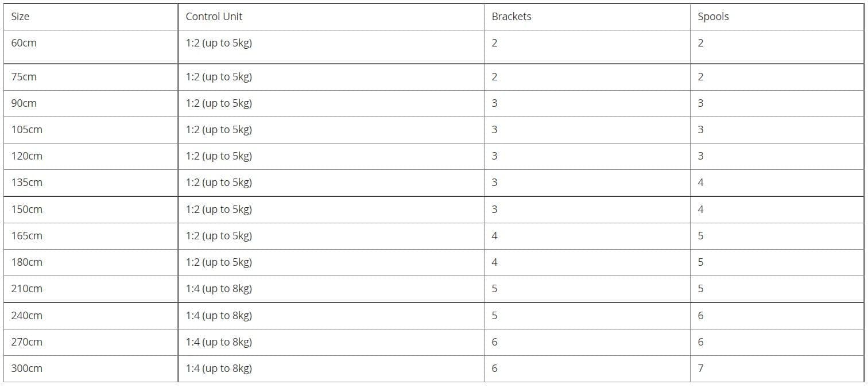Screen dimensions: 868x388
Task: Click the Control Unit value for 210cm
Action: (219, 289)
